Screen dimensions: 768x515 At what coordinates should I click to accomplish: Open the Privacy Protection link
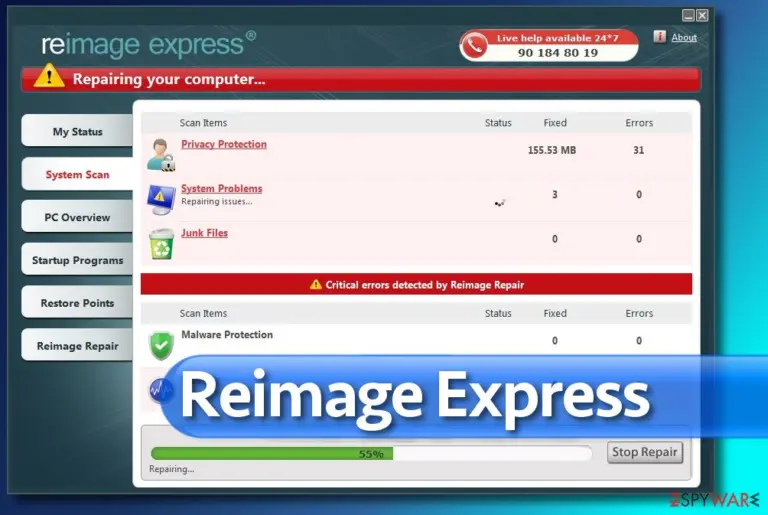[x=224, y=144]
